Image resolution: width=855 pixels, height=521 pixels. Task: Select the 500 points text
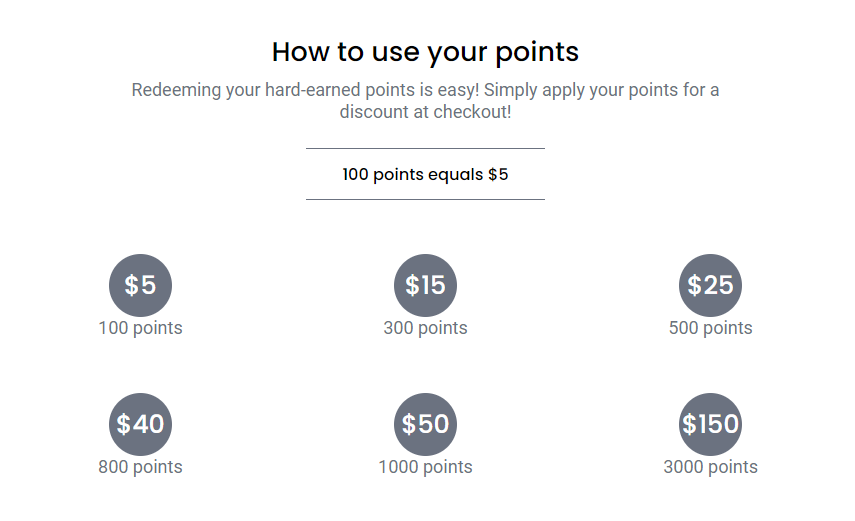point(711,328)
